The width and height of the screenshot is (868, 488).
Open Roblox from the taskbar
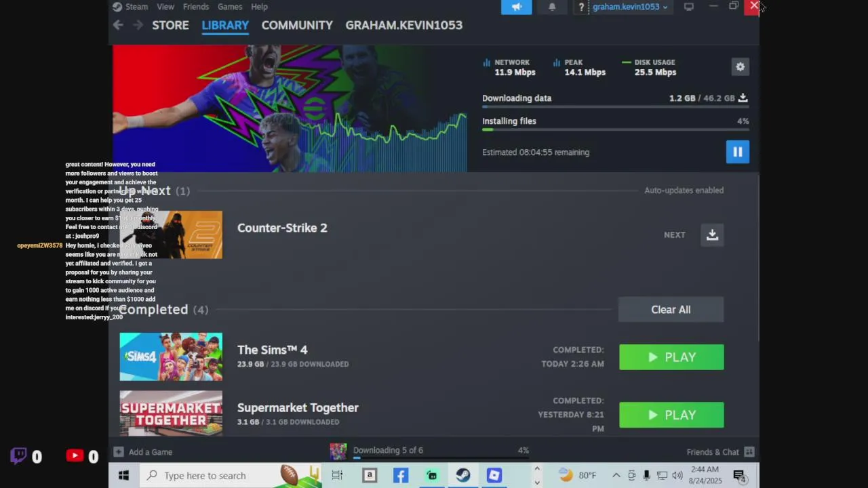pyautogui.click(x=494, y=476)
